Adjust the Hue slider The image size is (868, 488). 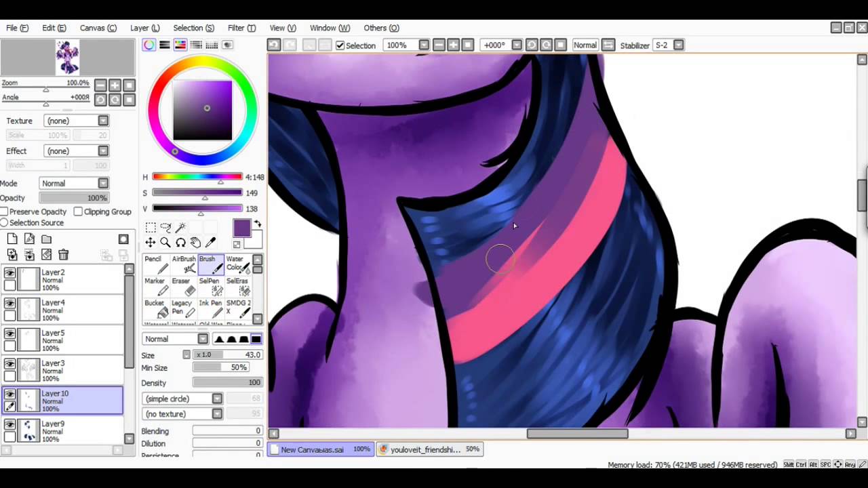pyautogui.click(x=197, y=177)
